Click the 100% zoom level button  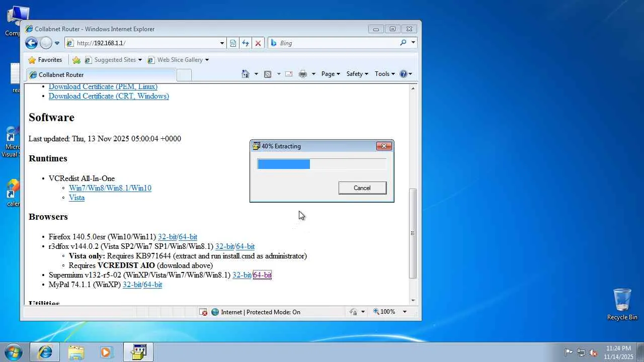click(x=384, y=312)
